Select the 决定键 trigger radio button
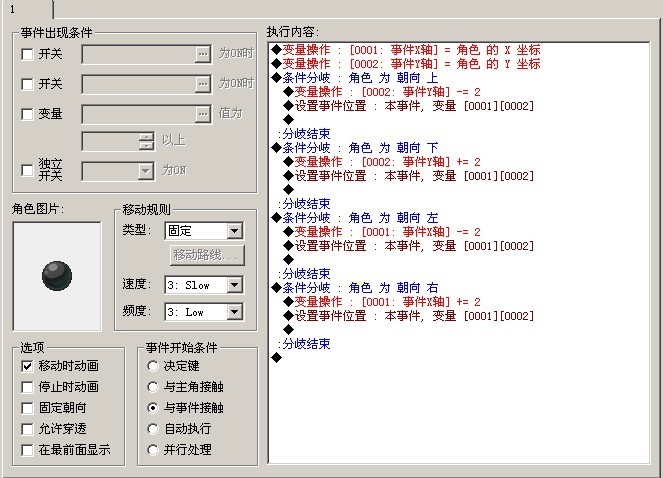663x478 pixels. coord(153,366)
